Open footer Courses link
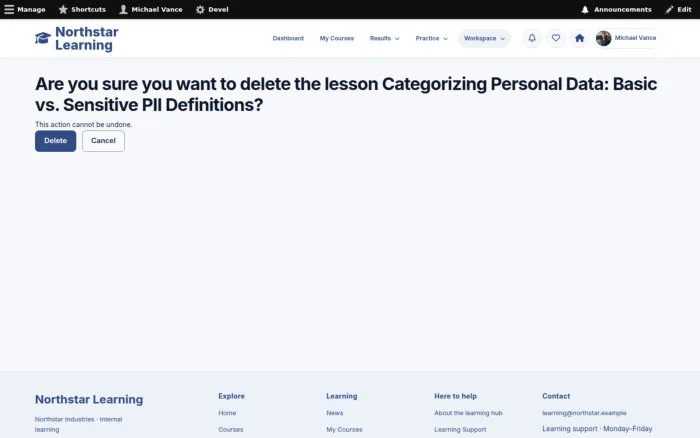This screenshot has height=438, width=700. 231,430
